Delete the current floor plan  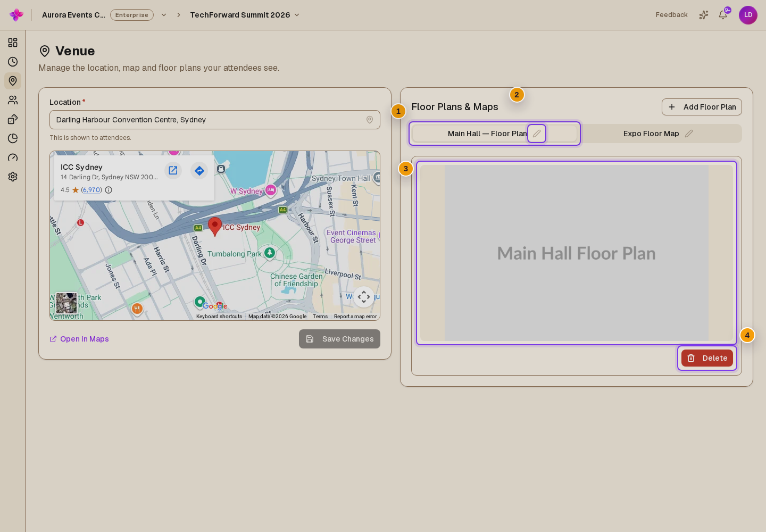coord(707,358)
